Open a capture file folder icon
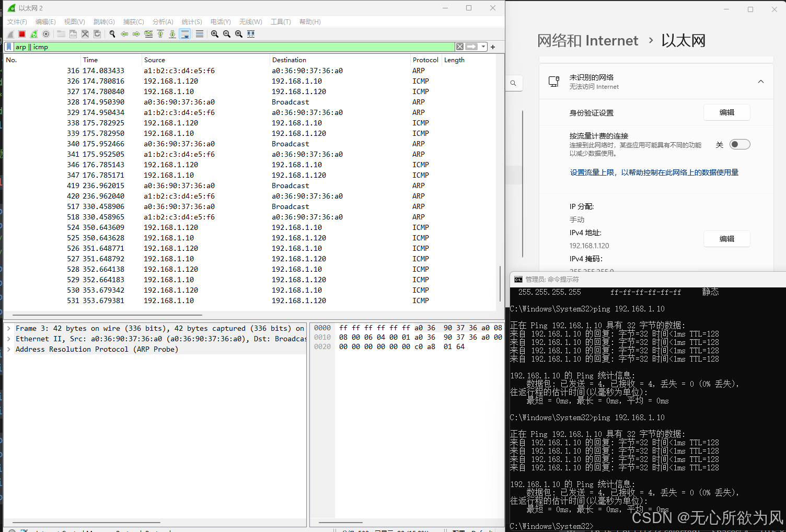786x532 pixels. pos(61,34)
